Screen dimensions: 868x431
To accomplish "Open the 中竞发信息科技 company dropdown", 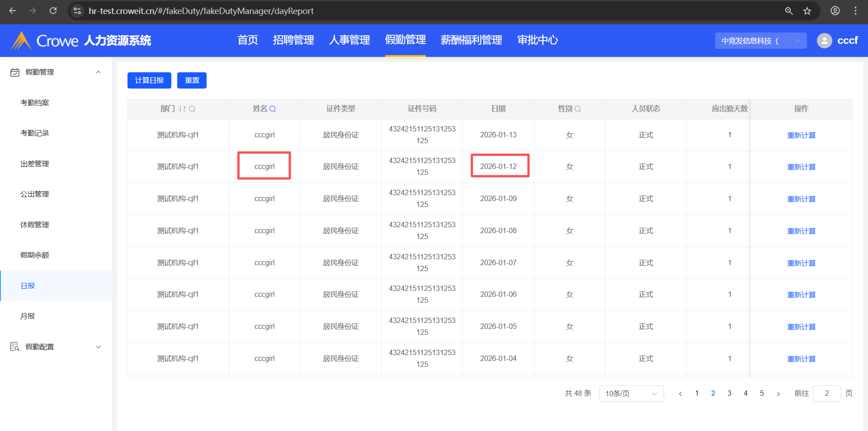I will tap(760, 41).
